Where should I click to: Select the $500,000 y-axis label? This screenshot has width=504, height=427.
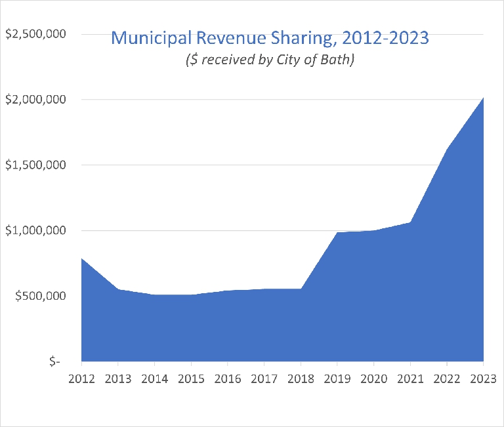coord(41,296)
